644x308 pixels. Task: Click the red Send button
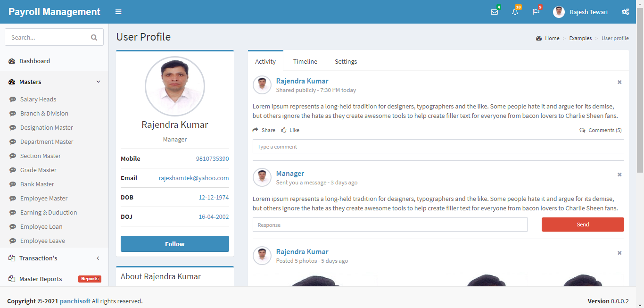[x=582, y=225]
